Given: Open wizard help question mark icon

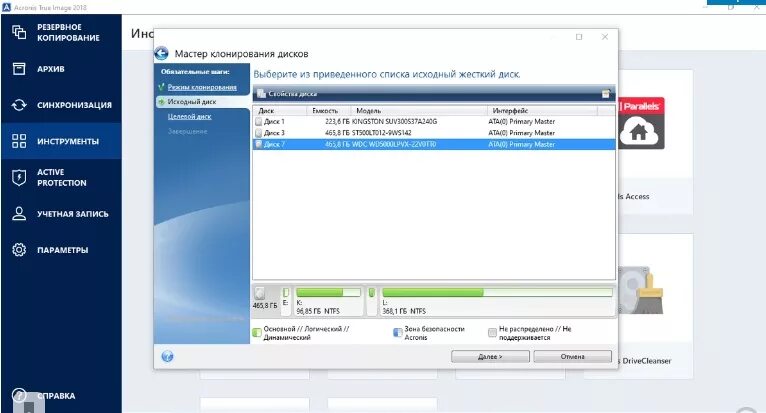Looking at the screenshot, I should coord(167,356).
